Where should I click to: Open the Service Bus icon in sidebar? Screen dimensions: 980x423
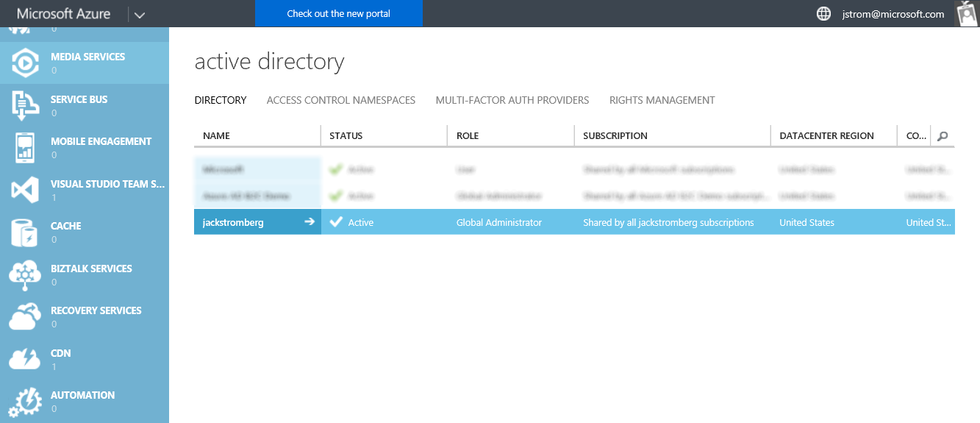point(24,106)
